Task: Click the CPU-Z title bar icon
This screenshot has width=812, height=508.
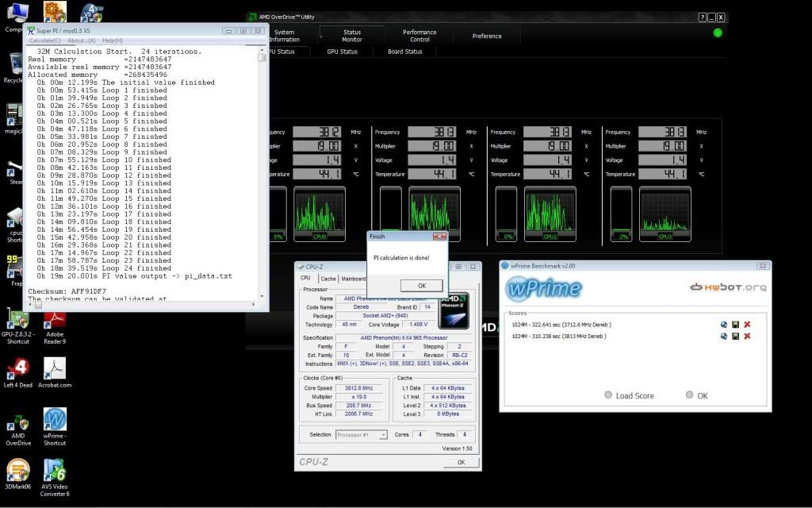Action: 300,267
